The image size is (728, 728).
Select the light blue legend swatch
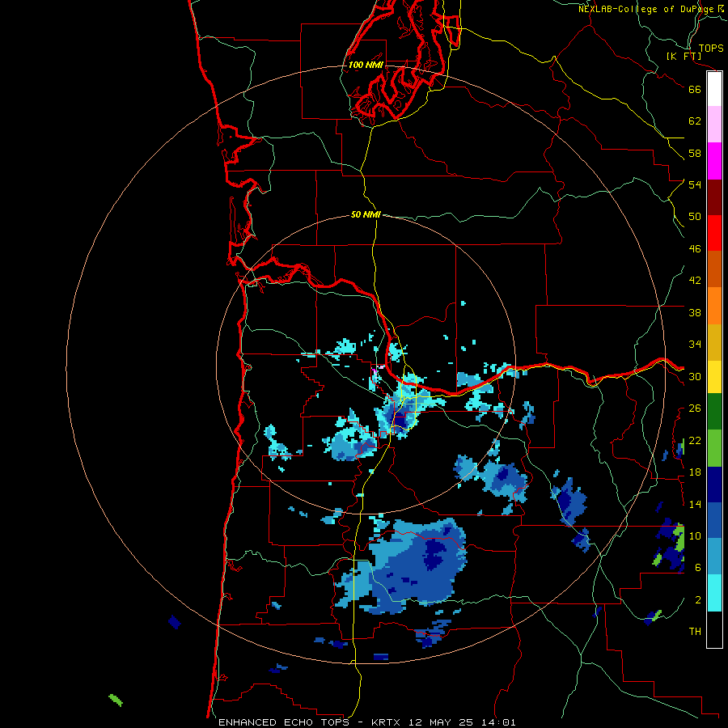click(x=714, y=557)
